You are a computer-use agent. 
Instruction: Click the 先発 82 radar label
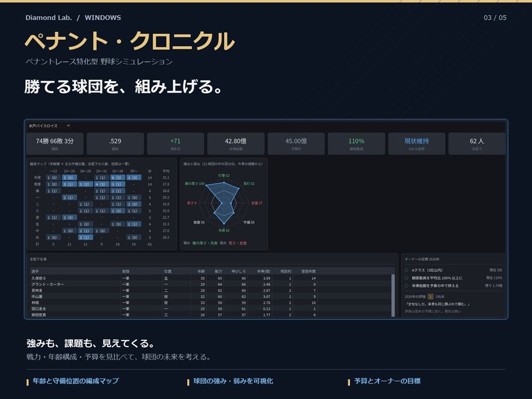click(x=223, y=230)
